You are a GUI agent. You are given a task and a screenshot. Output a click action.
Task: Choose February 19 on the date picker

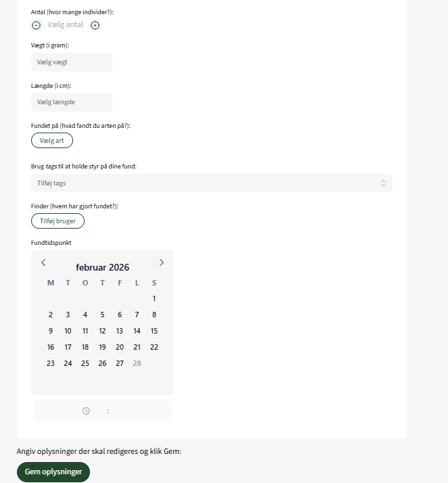pyautogui.click(x=102, y=347)
